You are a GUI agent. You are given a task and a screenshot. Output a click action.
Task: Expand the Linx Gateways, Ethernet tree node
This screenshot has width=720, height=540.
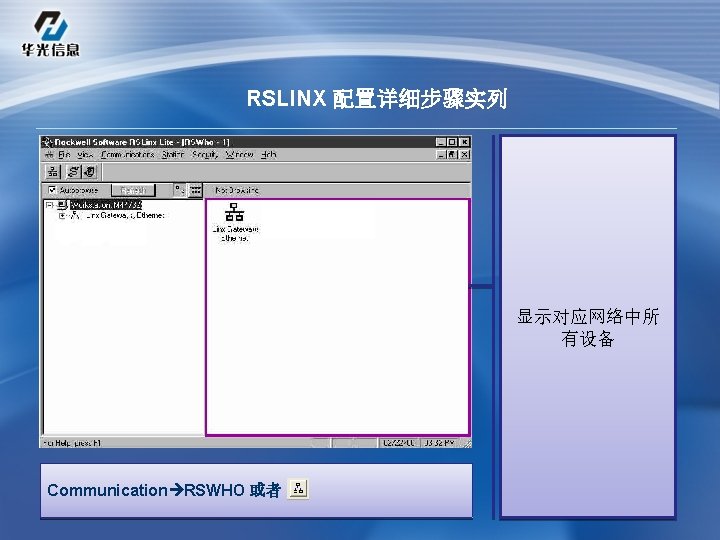click(x=62, y=215)
